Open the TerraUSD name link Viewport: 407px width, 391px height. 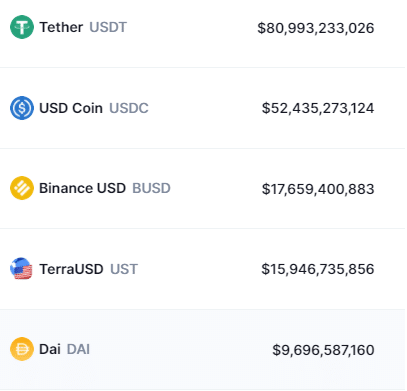click(x=71, y=269)
